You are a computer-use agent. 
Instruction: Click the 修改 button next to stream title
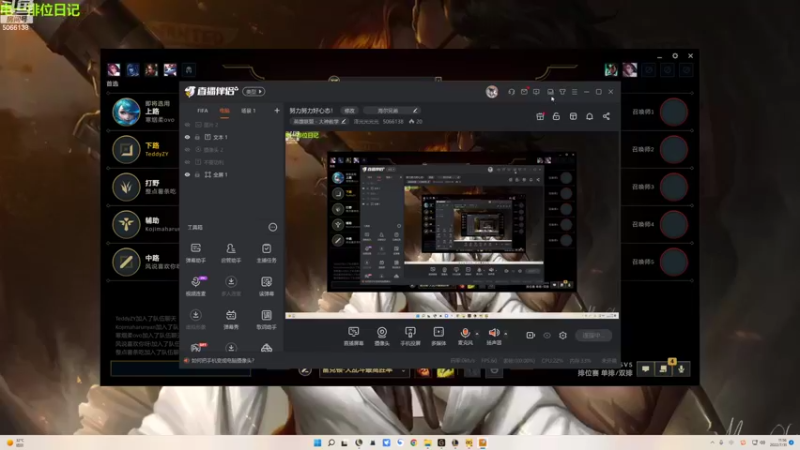pos(349,111)
